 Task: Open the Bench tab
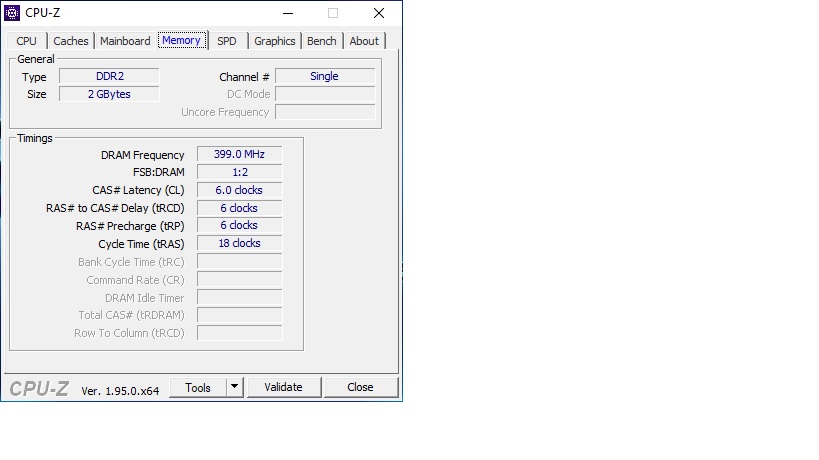pyautogui.click(x=322, y=41)
